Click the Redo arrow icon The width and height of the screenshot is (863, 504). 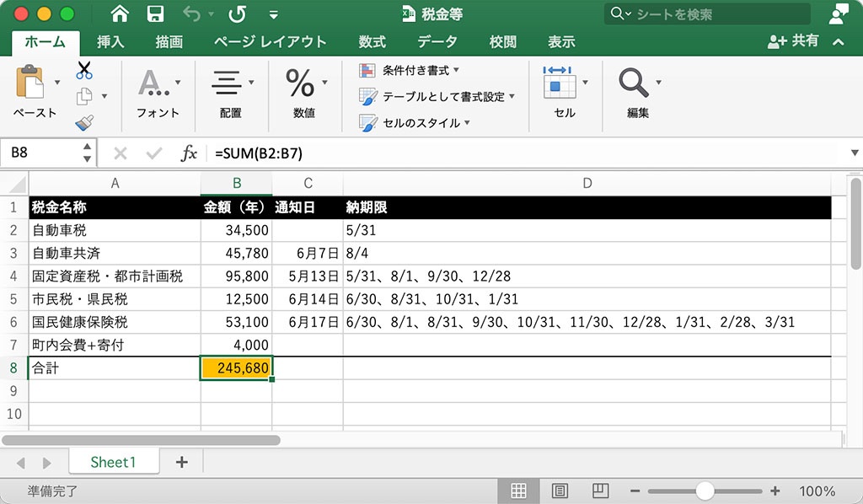point(237,13)
